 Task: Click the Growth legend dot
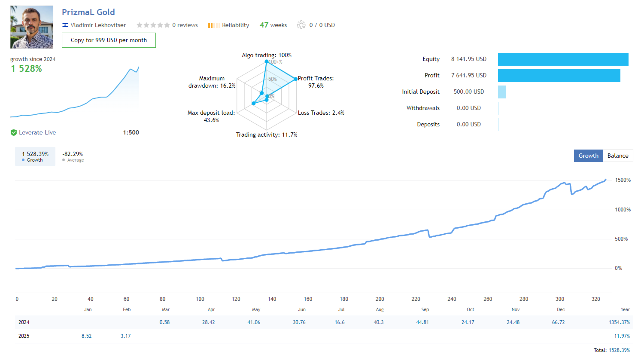[23, 160]
